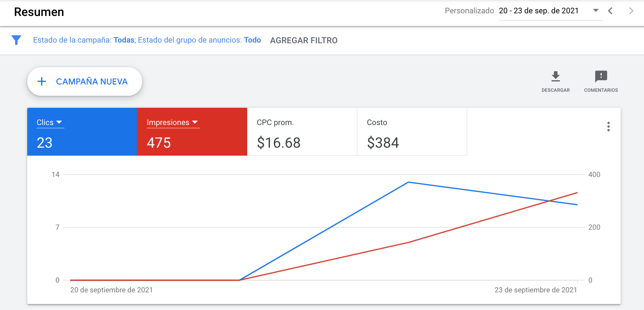
Task: Click the blue filter funnel icon
Action: pos(16,40)
